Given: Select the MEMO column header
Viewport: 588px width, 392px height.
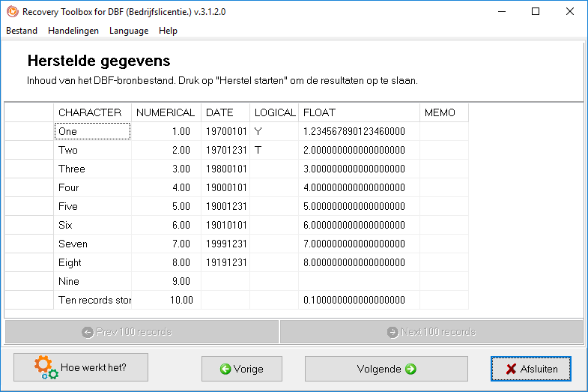Looking at the screenshot, I should click(444, 112).
